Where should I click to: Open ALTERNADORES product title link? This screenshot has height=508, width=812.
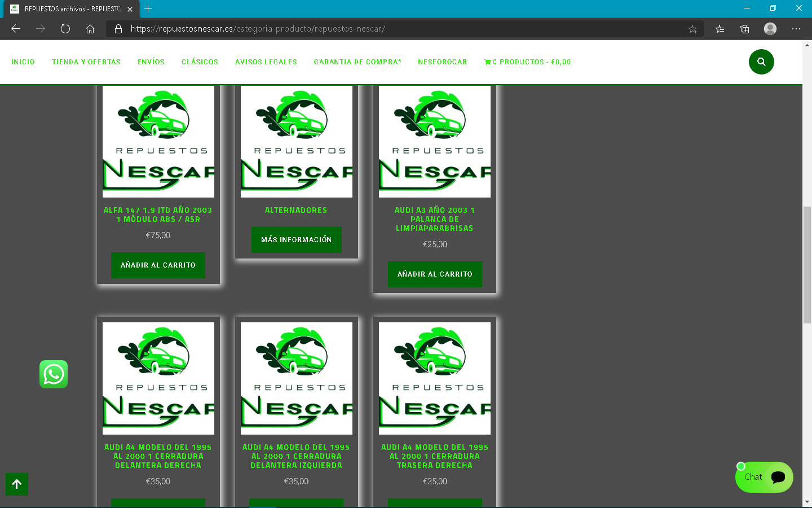[296, 210]
